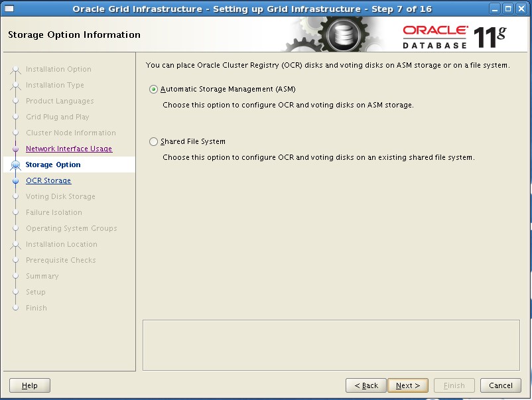Click the Installation Type step label

tap(55, 85)
